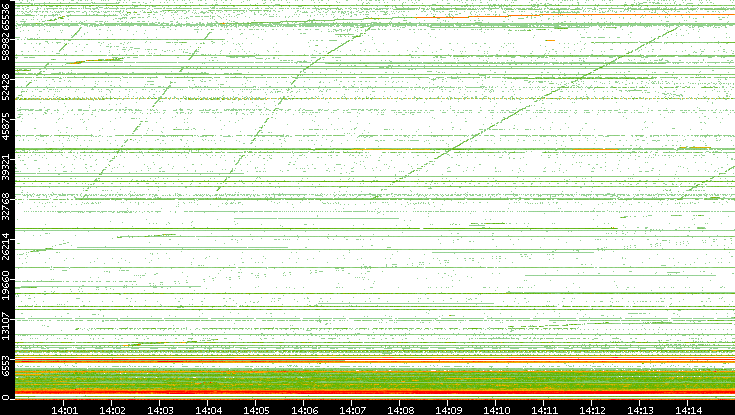Viewport: 735px width, 415px height.
Task: Click the 14:01 time axis label
Action: pyautogui.click(x=64, y=410)
